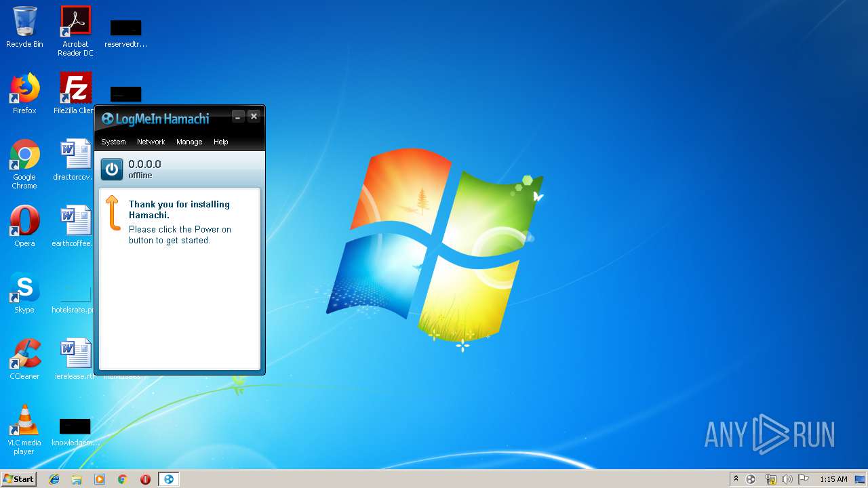Select the Firefox desktop shortcut
Screen dimensions: 868x488
coord(24,94)
